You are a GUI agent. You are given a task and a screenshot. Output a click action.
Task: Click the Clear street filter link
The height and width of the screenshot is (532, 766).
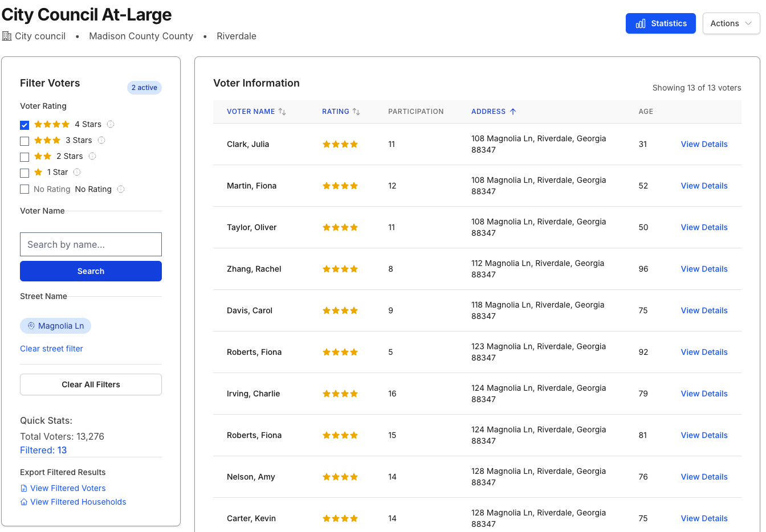pyautogui.click(x=51, y=349)
